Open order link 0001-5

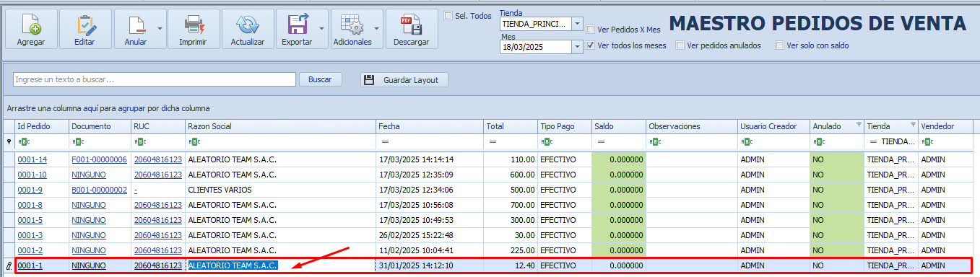30,220
